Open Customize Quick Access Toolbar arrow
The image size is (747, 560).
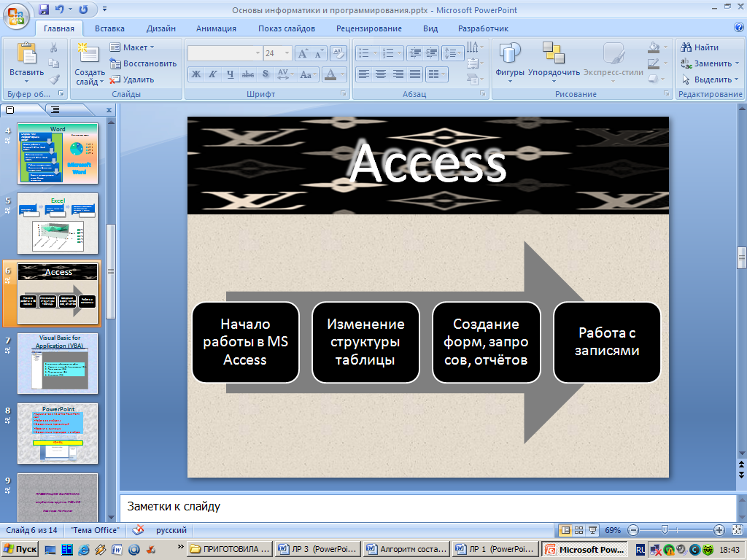104,9
